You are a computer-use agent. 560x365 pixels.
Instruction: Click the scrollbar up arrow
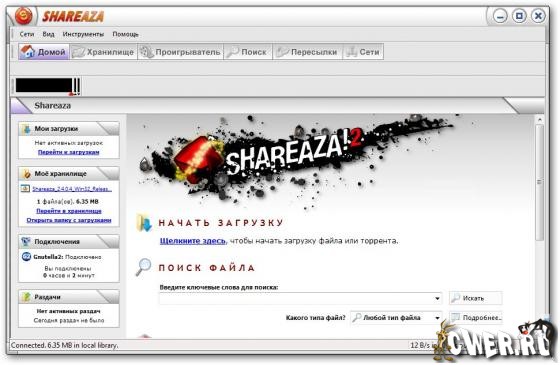540,120
